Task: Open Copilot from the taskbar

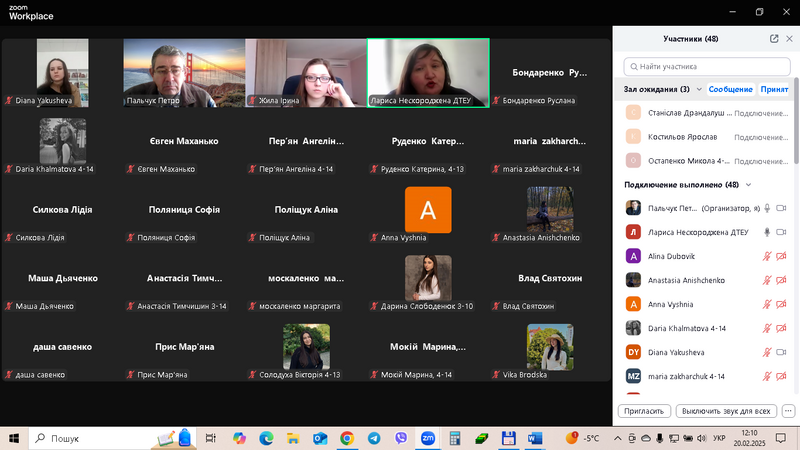Action: pyautogui.click(x=239, y=438)
